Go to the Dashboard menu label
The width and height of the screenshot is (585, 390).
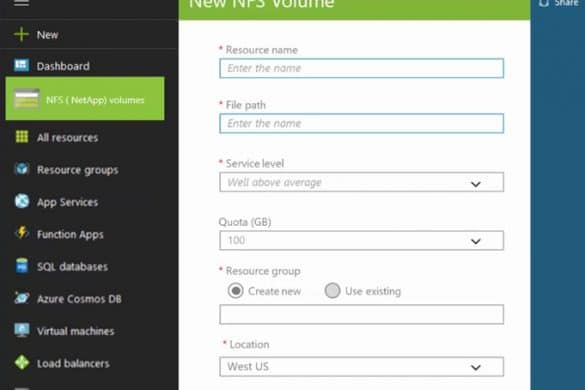[63, 66]
